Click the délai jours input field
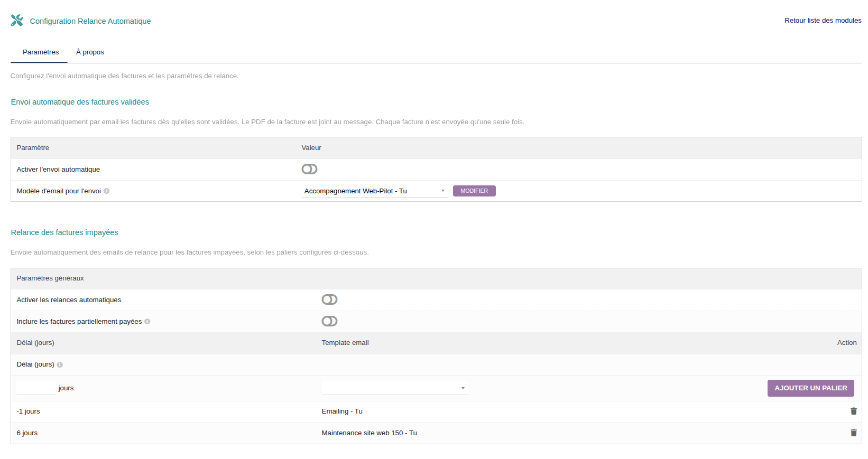 [36, 388]
